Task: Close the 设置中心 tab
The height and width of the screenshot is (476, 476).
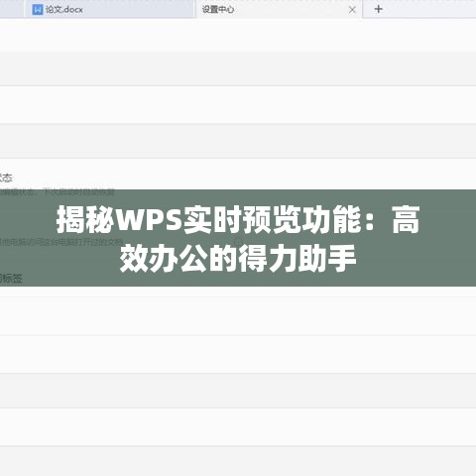Action: point(352,10)
